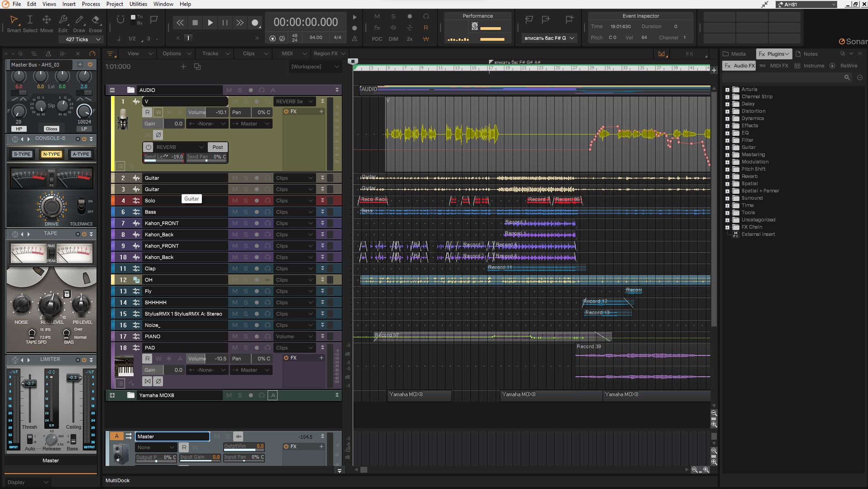This screenshot has width=868, height=489.
Task: Search plugins with the magnifier icon
Action: tap(847, 77)
